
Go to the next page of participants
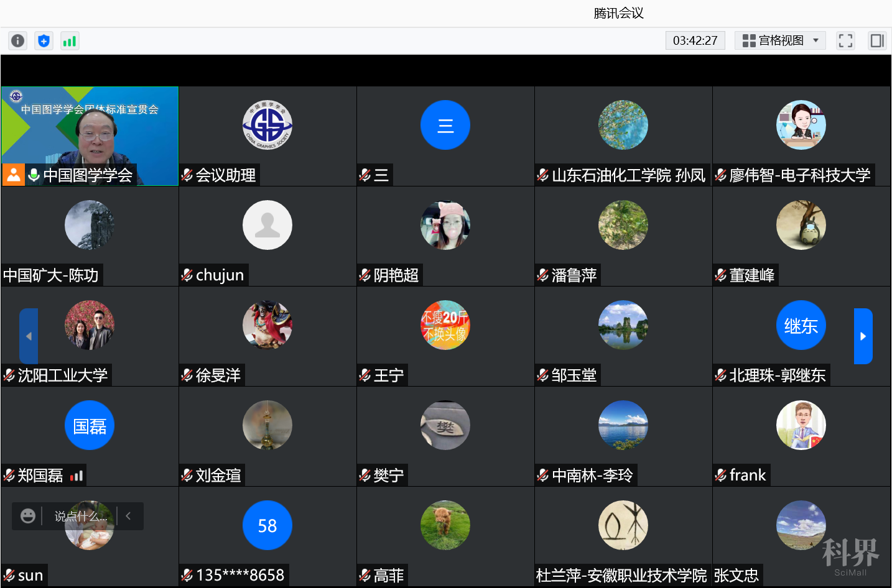click(x=863, y=336)
